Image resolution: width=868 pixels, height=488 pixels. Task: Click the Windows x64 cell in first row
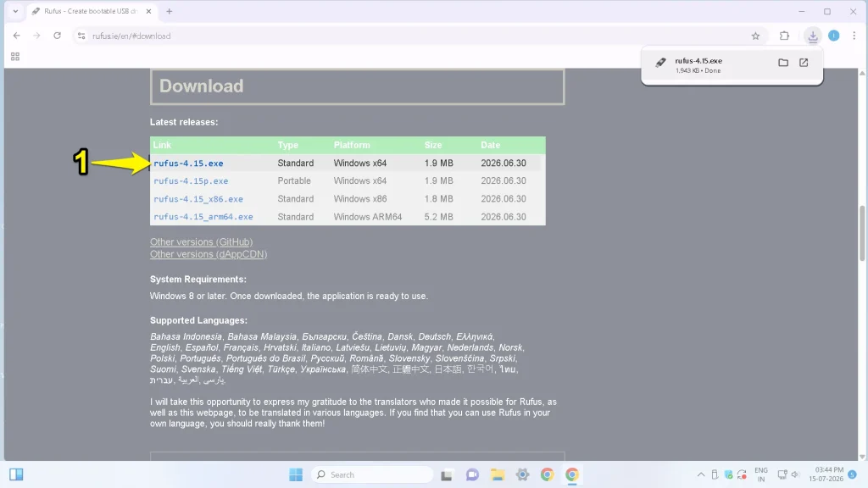pos(359,164)
